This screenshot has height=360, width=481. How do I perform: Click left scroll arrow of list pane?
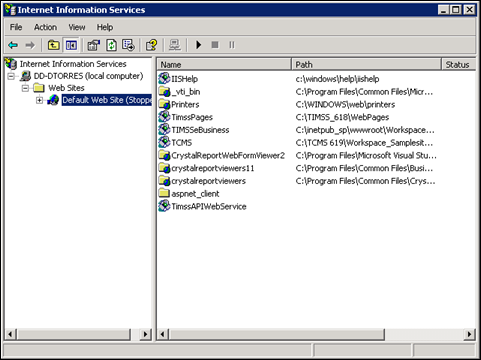click(x=163, y=334)
